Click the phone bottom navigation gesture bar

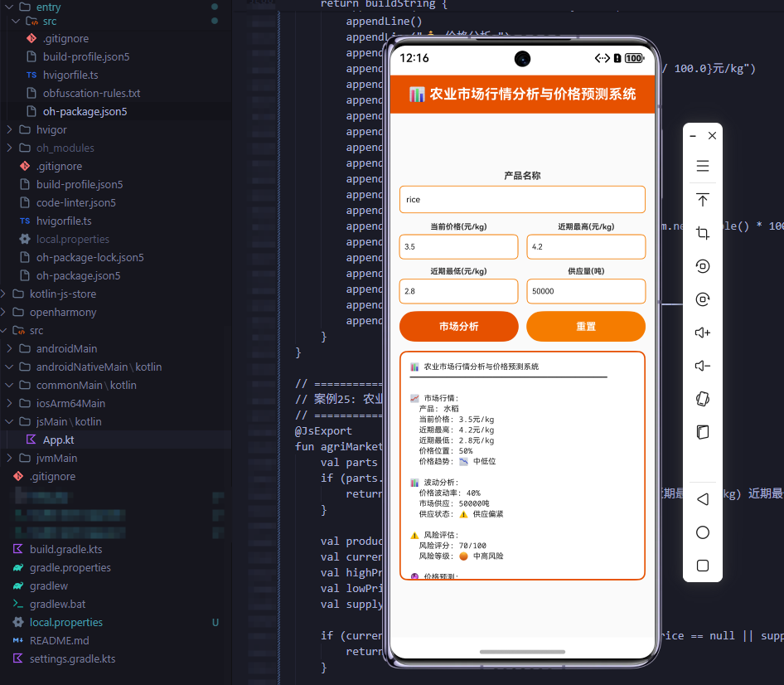522,652
